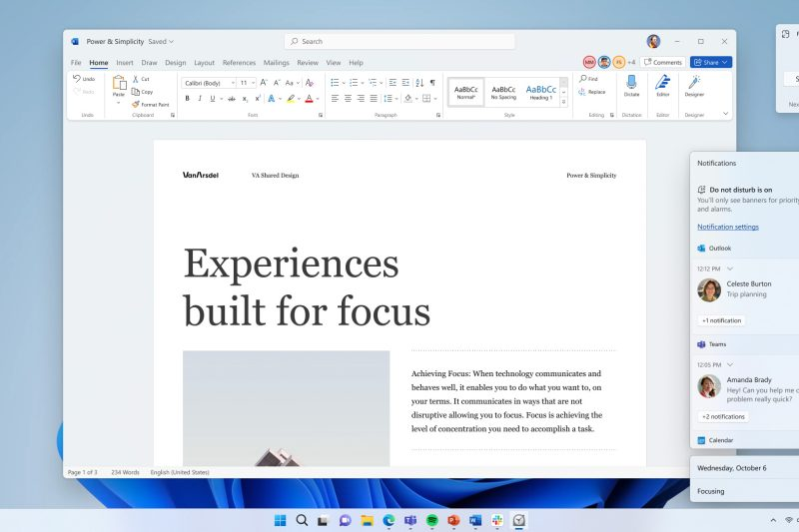The image size is (799, 532).
Task: Click the Format Painter icon
Action: pyautogui.click(x=136, y=104)
